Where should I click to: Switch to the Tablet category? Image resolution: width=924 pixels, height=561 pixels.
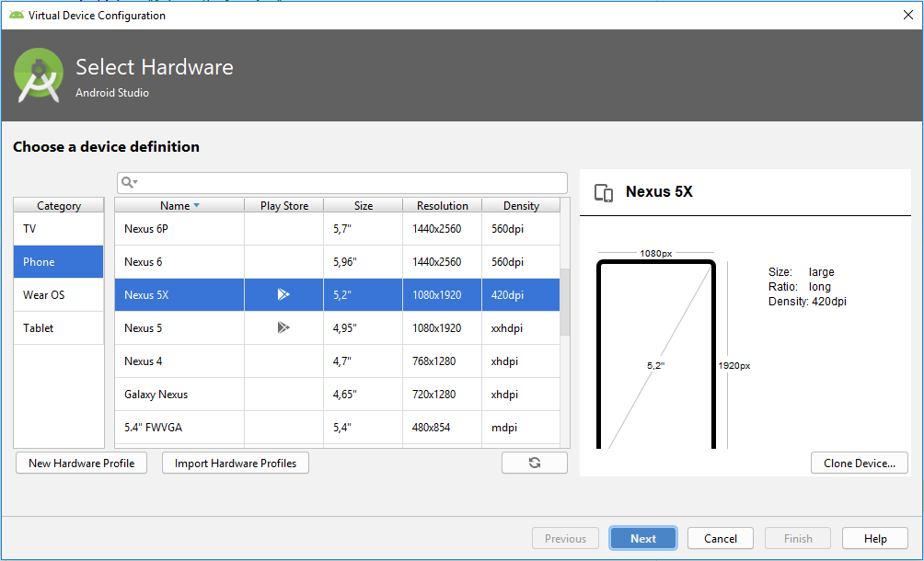pos(59,328)
